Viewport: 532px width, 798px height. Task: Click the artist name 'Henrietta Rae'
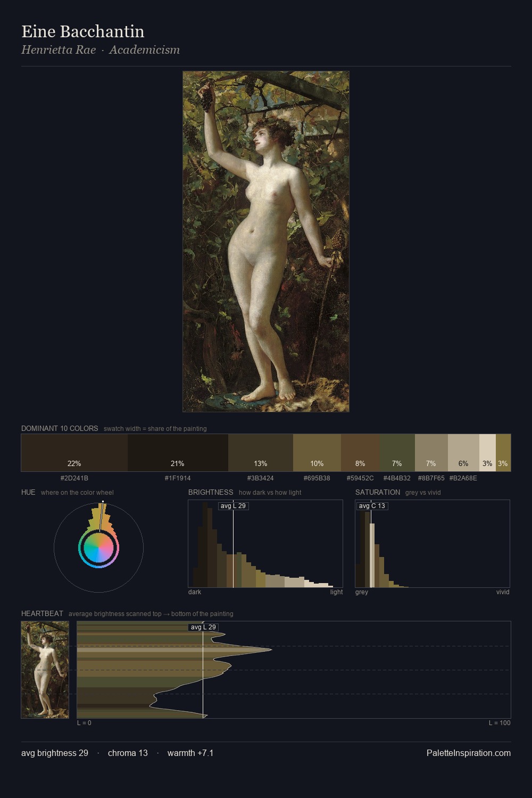(59, 50)
